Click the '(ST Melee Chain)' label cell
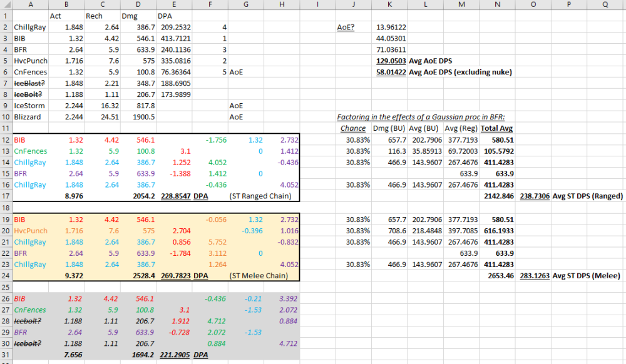Image resolution: width=626 pixels, height=364 pixels. click(258, 276)
